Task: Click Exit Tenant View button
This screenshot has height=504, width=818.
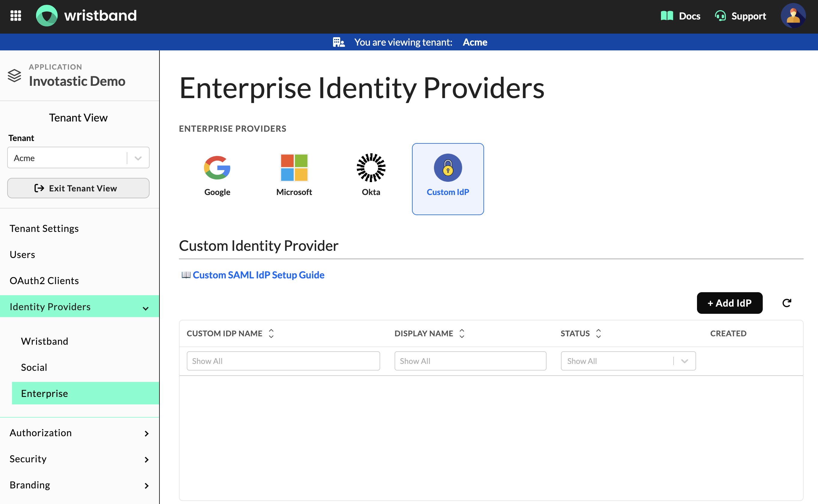Action: tap(78, 188)
